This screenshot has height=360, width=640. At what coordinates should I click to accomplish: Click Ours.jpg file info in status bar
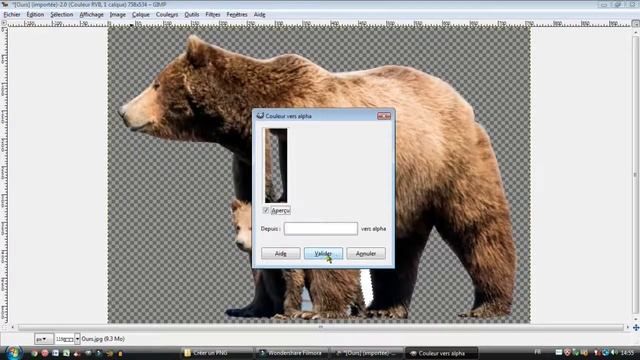(103, 339)
